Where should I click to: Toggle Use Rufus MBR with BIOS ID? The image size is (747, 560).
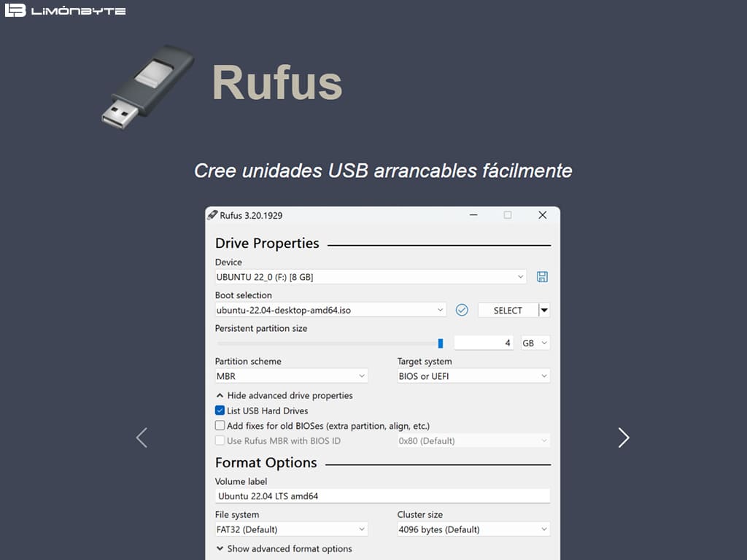(x=220, y=440)
